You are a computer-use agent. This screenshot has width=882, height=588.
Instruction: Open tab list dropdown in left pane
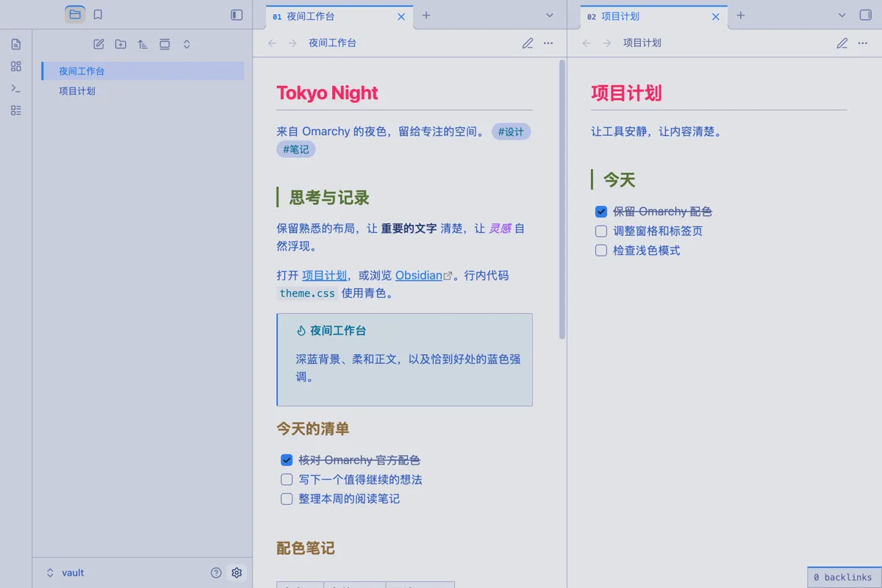(550, 15)
